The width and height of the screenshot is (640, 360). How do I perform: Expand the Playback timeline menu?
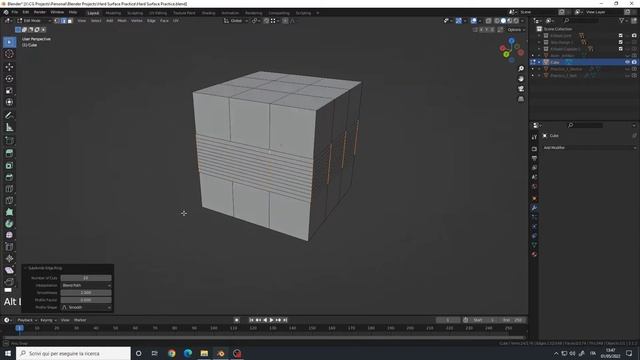(x=27, y=320)
